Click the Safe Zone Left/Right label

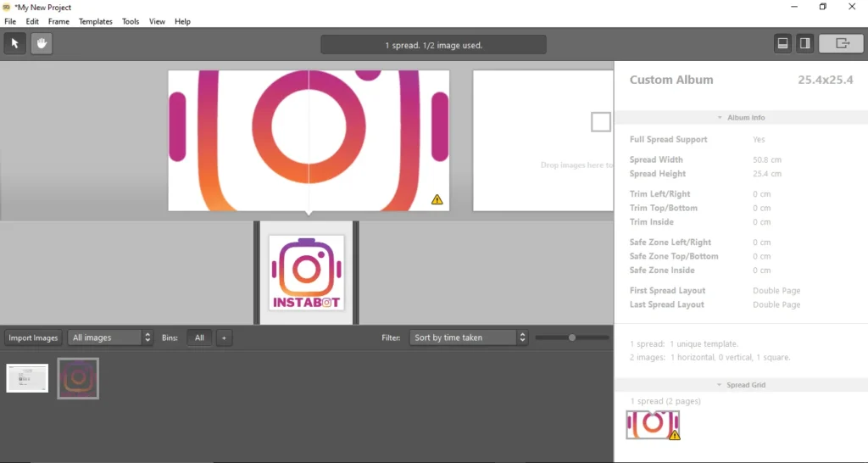tap(670, 242)
